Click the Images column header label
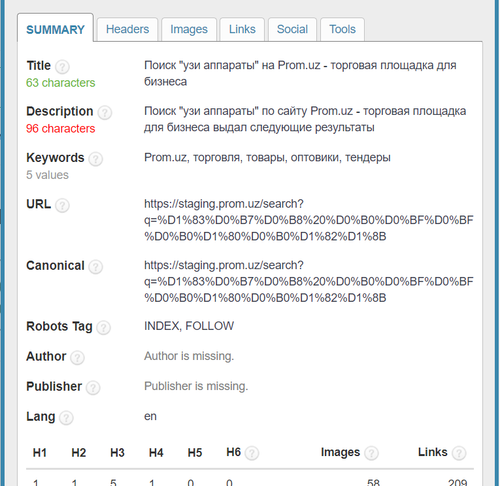The image size is (500, 486). 340,452
